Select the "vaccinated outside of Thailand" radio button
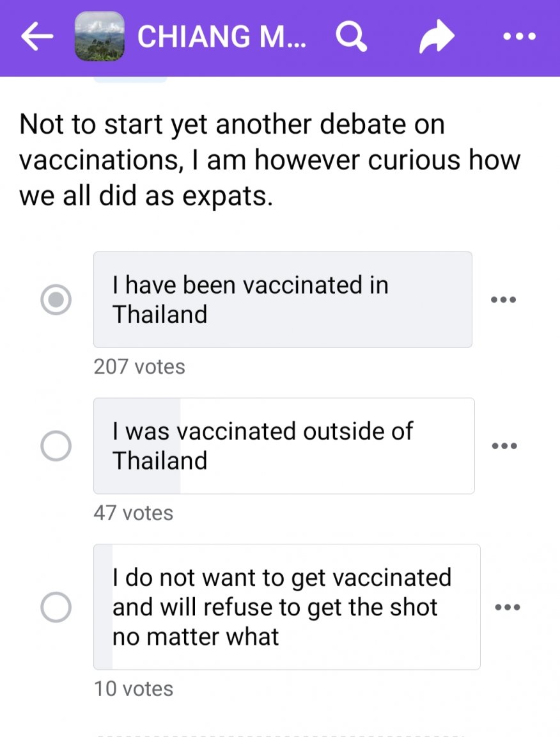The height and width of the screenshot is (737, 560). pos(56,445)
